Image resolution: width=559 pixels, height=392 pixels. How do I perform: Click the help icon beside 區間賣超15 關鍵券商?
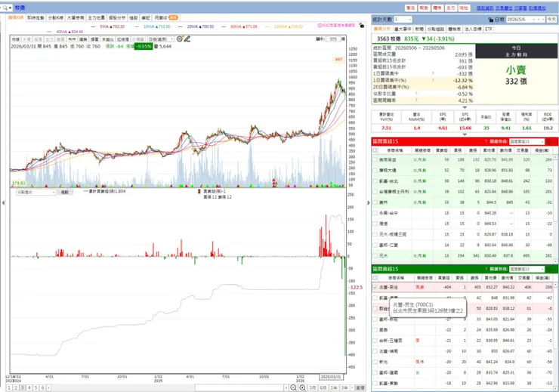(486, 269)
